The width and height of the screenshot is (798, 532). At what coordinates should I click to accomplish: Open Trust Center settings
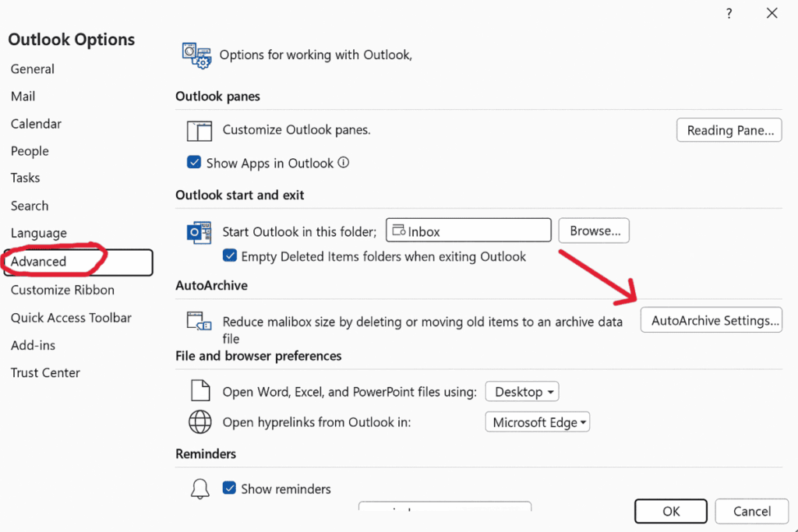(x=45, y=373)
